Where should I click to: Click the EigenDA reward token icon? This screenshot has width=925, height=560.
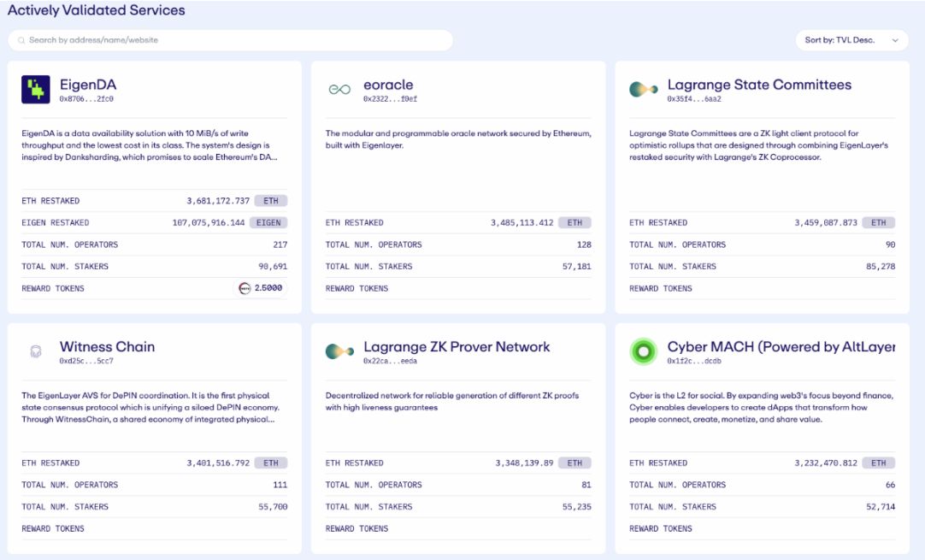(x=245, y=288)
